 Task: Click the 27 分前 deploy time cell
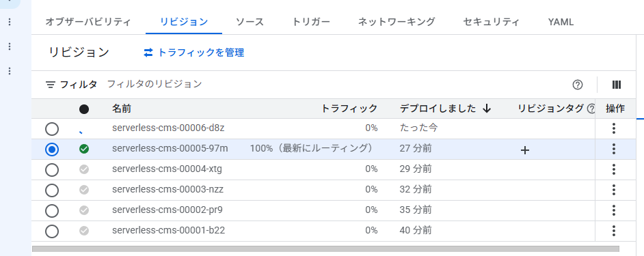tap(416, 149)
